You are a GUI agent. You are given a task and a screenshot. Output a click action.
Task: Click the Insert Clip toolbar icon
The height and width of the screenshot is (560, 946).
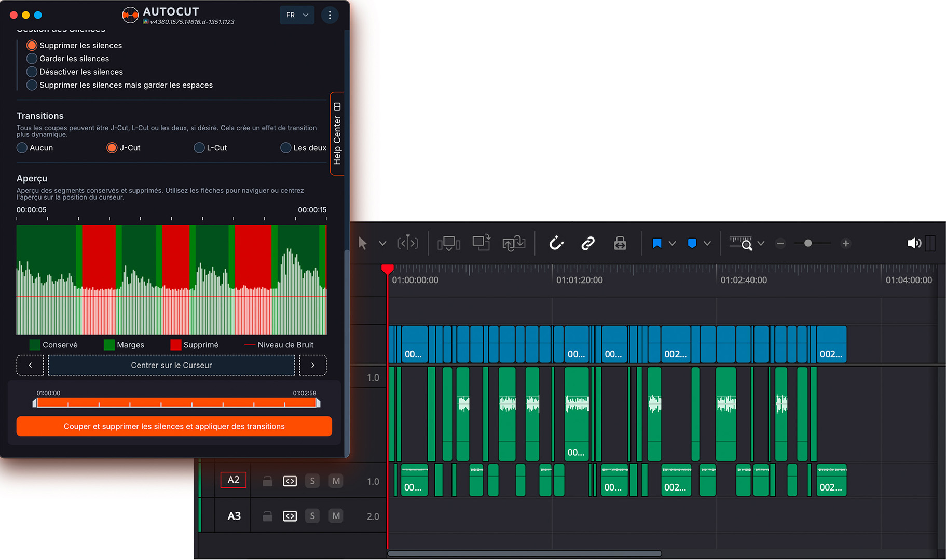tap(449, 243)
